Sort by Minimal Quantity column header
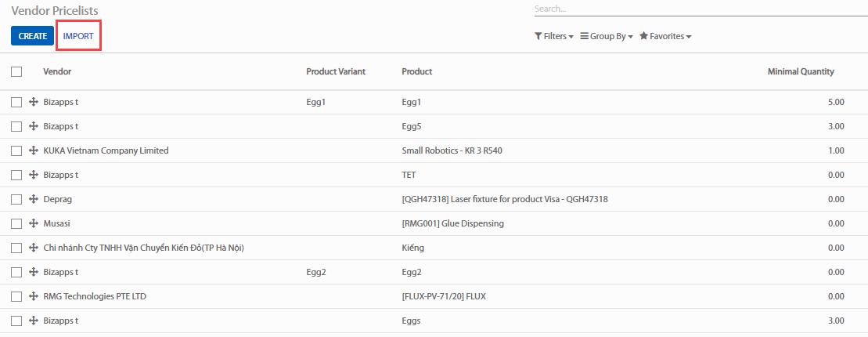Screen dimensions: 868x337 pos(800,71)
